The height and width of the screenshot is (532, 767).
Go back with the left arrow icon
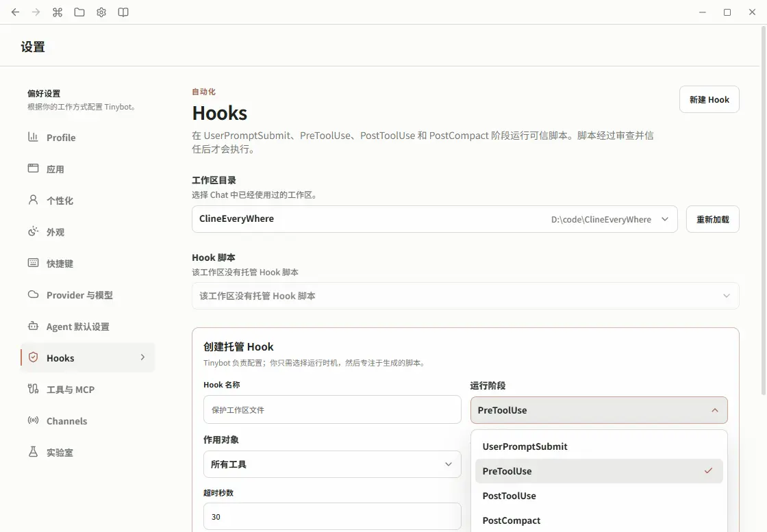pos(15,12)
